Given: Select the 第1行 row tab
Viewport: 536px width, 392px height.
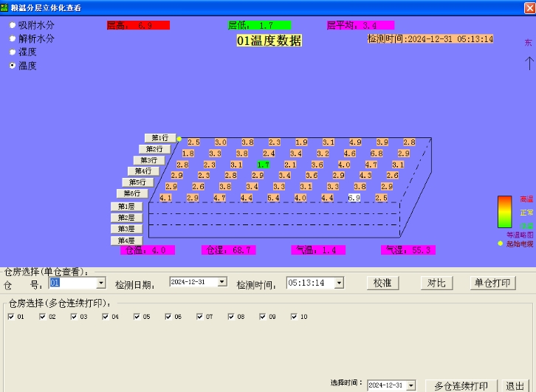Looking at the screenshot, I should 160,138.
